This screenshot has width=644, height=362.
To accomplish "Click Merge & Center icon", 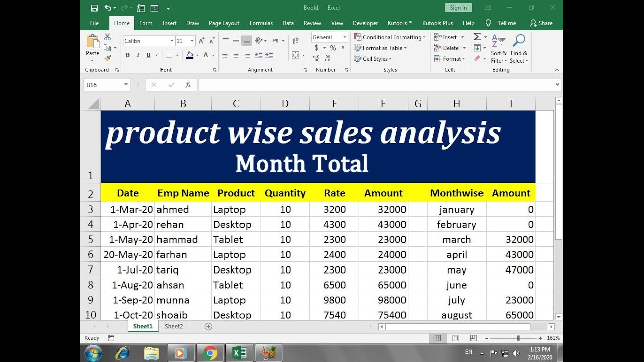I will click(x=295, y=55).
